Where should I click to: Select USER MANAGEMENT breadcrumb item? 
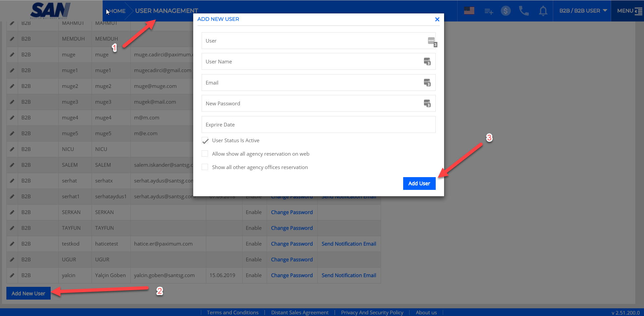(166, 11)
